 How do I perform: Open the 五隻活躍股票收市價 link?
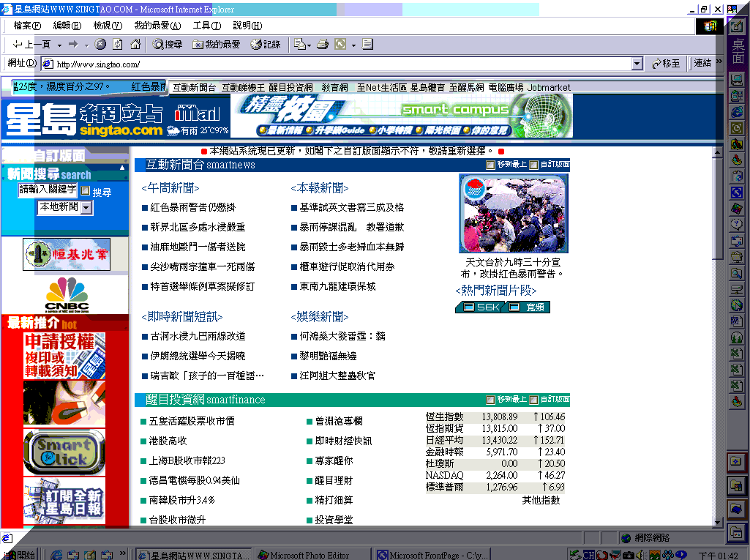[192, 421]
